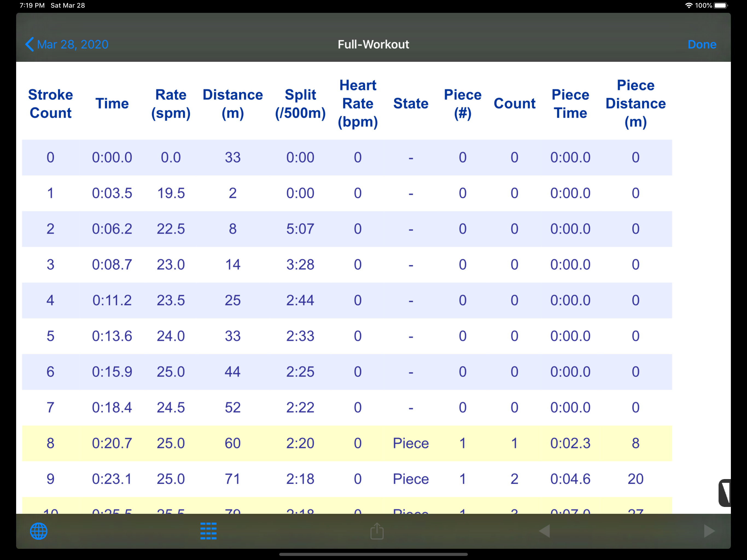Select the row for stroke 8
This screenshot has width=747, height=560.
(x=347, y=443)
